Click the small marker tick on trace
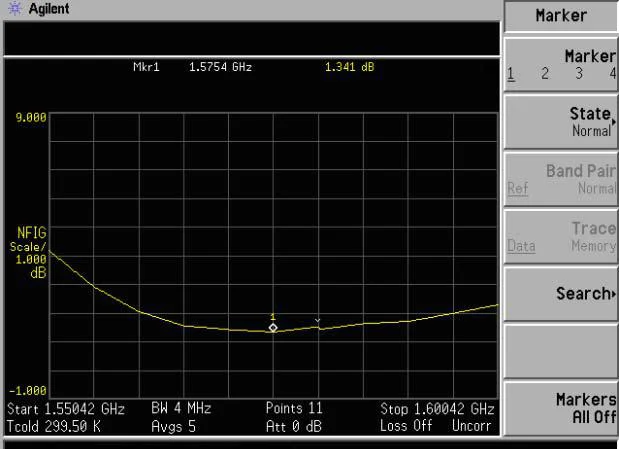Image resolution: width=619 pixels, height=449 pixels. (x=318, y=321)
